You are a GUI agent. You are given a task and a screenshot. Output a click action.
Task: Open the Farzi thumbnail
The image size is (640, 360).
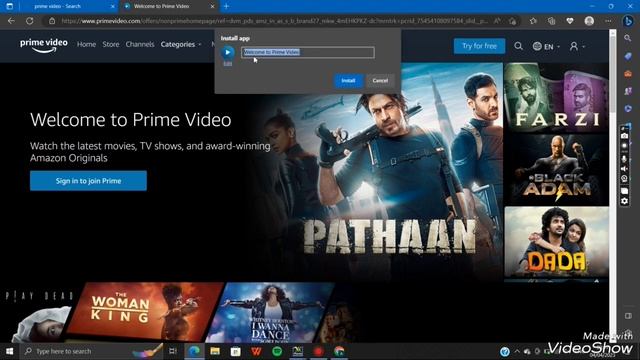pos(556,98)
